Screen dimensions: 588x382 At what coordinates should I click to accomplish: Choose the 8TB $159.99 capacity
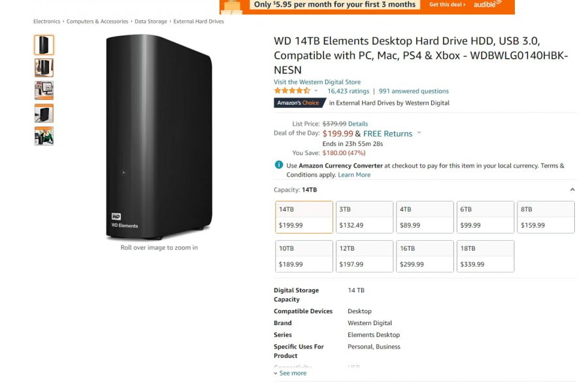(546, 217)
